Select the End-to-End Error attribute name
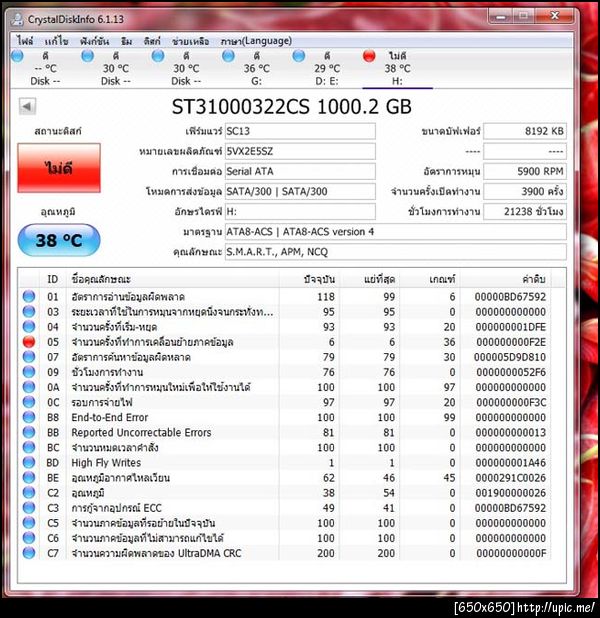 pyautogui.click(x=110, y=417)
